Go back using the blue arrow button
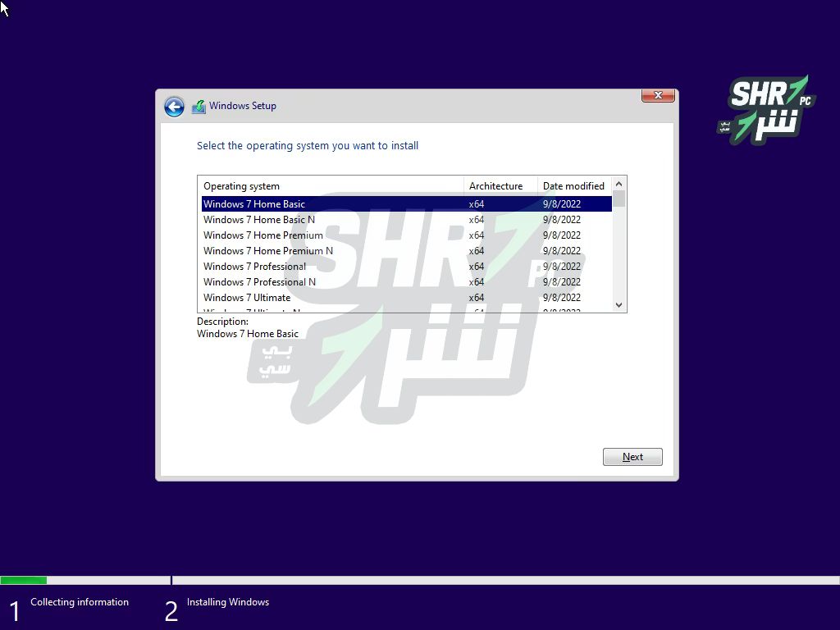The height and width of the screenshot is (630, 840). (174, 107)
